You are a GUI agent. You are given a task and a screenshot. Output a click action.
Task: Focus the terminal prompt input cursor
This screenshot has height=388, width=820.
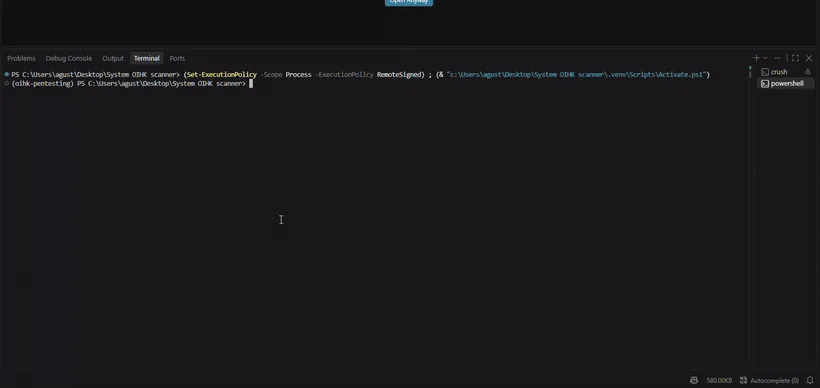coord(250,84)
